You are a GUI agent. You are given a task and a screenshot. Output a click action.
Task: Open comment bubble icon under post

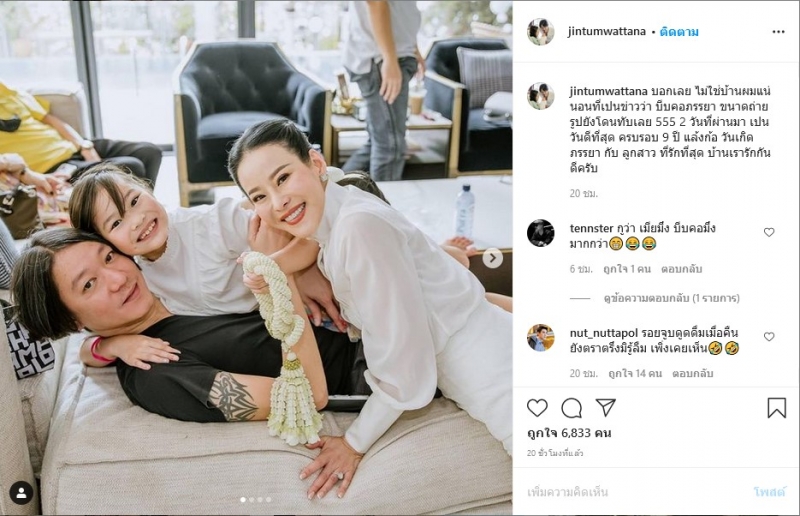571,408
